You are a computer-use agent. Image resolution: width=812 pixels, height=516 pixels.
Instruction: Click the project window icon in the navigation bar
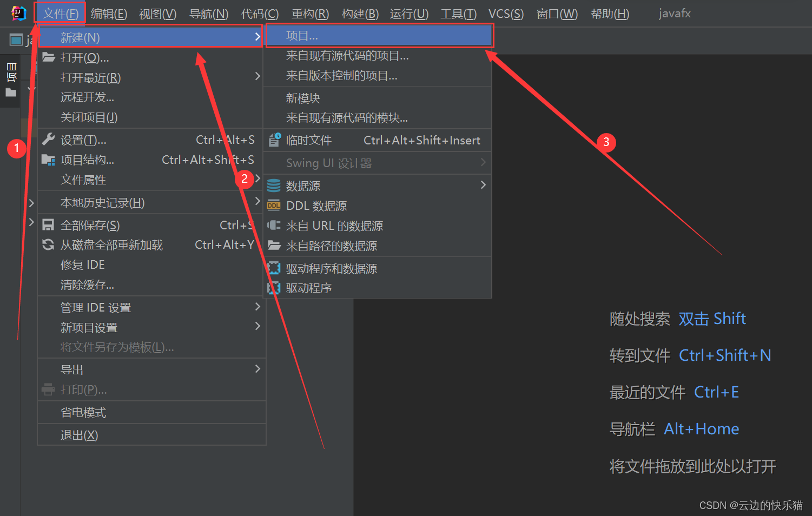[16, 40]
